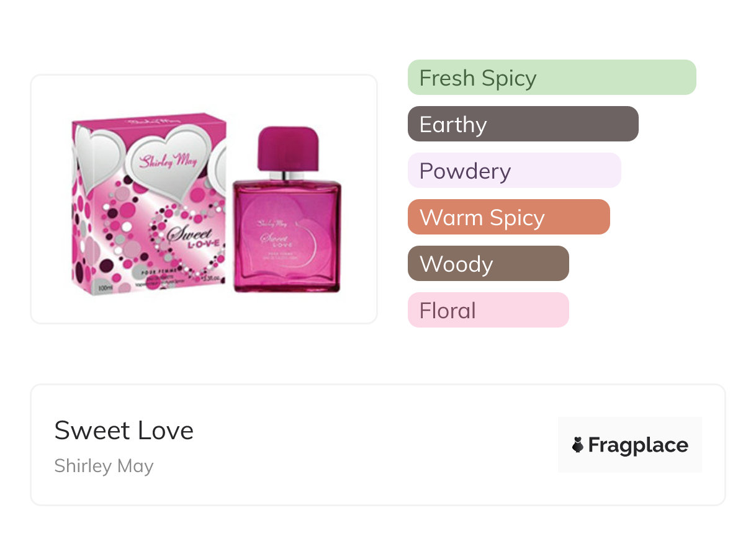Click the silver sprayer neck under the cap
This screenshot has width=756, height=536.
(287, 176)
